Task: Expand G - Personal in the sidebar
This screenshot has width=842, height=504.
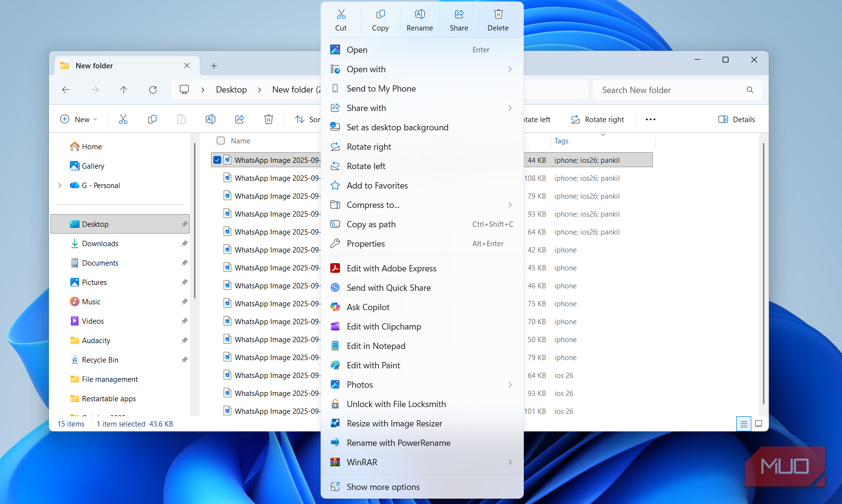Action: (60, 185)
